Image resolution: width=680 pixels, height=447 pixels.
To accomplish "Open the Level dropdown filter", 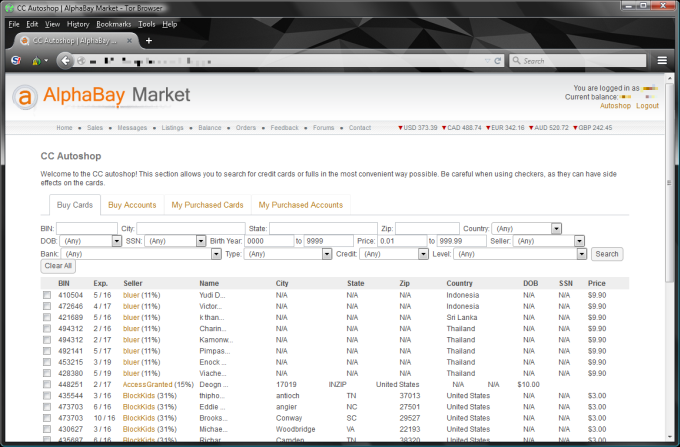I will [520, 254].
